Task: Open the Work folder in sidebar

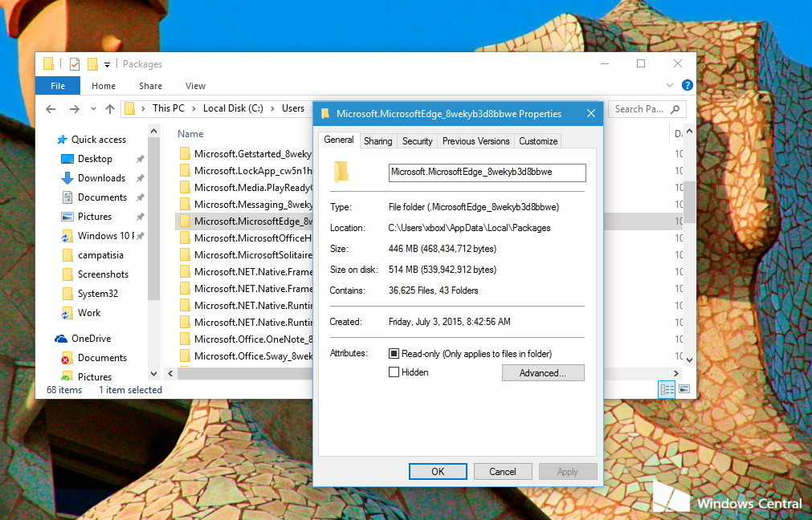Action: tap(89, 312)
